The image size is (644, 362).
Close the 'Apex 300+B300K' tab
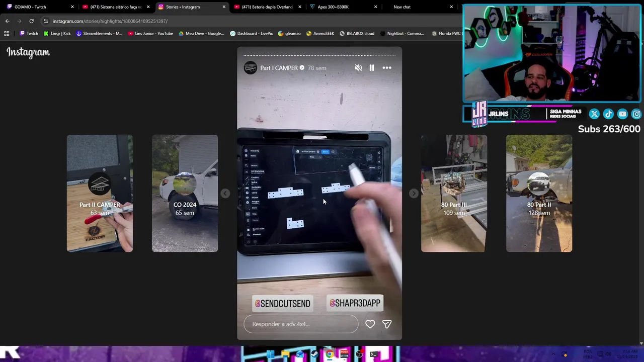375,7
